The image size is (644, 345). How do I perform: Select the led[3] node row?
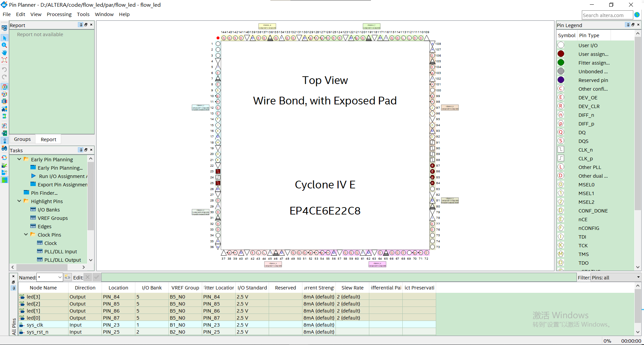click(x=227, y=296)
